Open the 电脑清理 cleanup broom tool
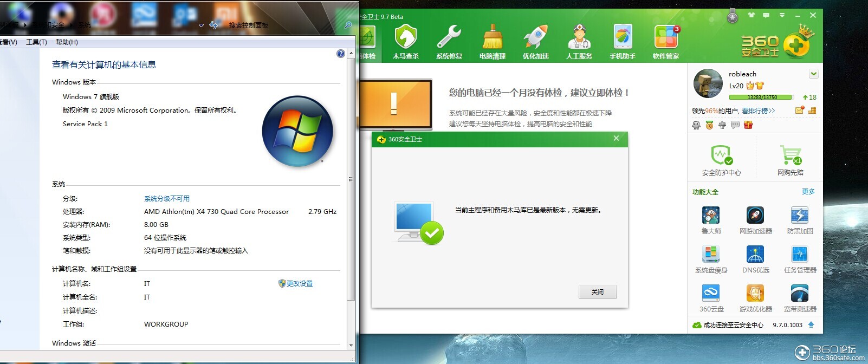 pos(493,42)
